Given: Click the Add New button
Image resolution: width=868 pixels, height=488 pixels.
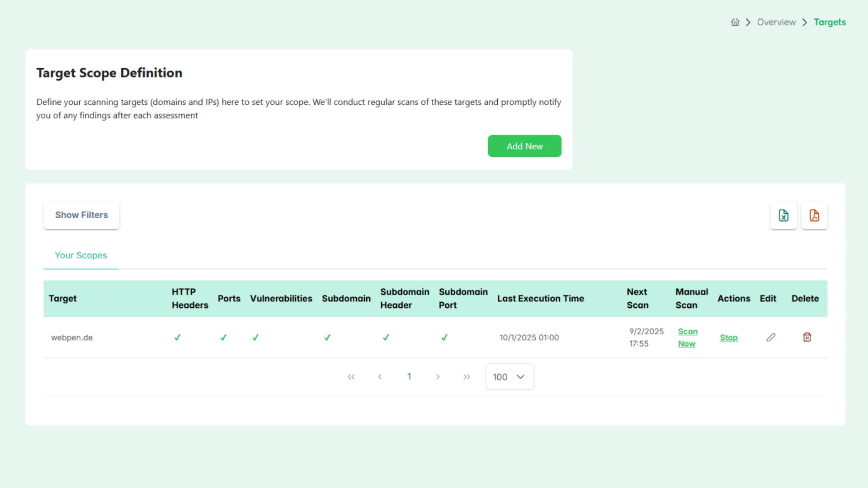Looking at the screenshot, I should (x=524, y=146).
